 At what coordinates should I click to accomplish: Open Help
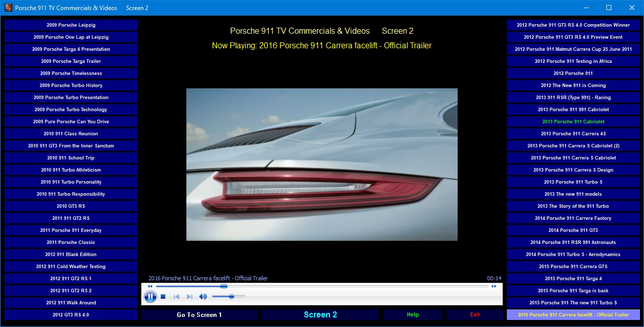pyautogui.click(x=413, y=315)
